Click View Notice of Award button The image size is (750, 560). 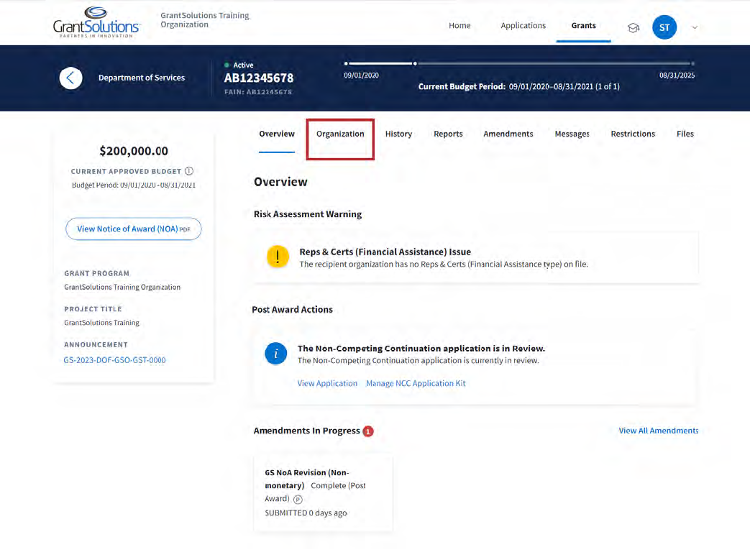(134, 229)
